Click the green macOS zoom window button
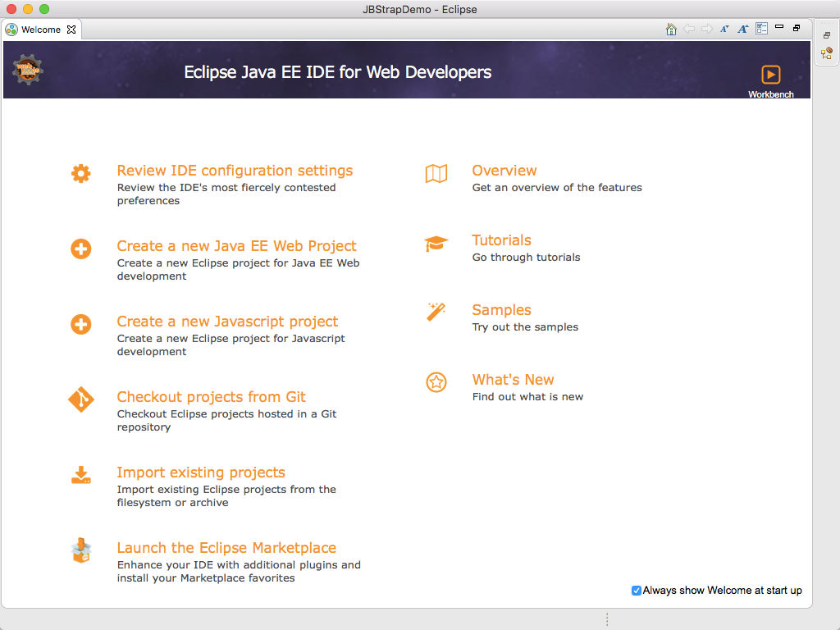 click(x=44, y=9)
